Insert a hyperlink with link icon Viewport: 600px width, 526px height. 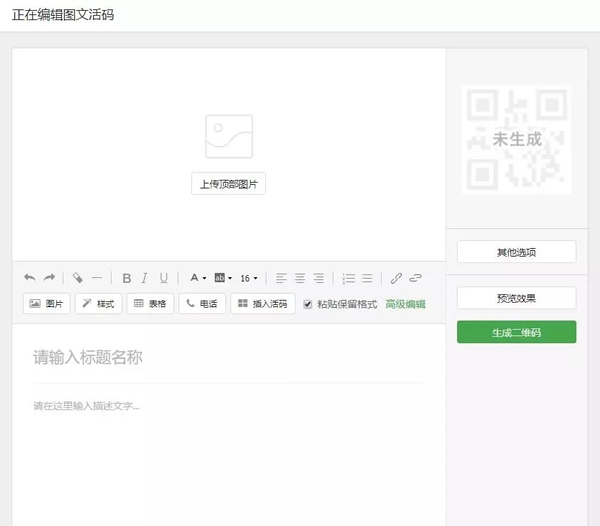click(396, 278)
